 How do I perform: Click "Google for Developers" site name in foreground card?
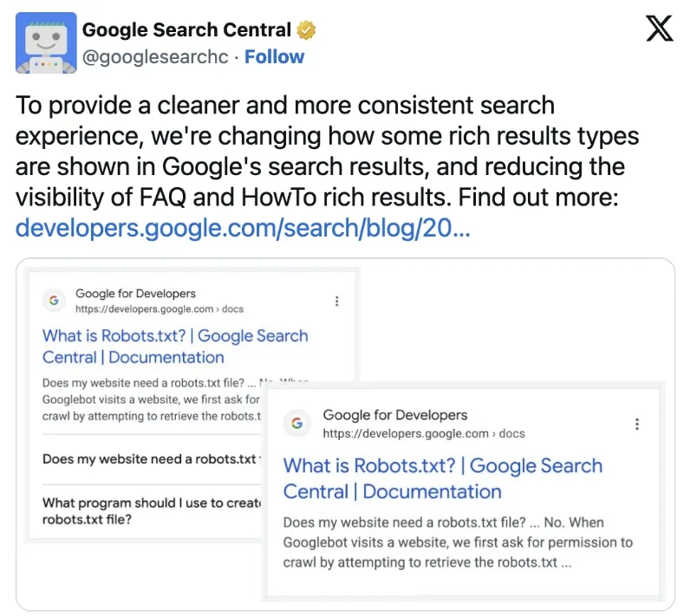(395, 415)
